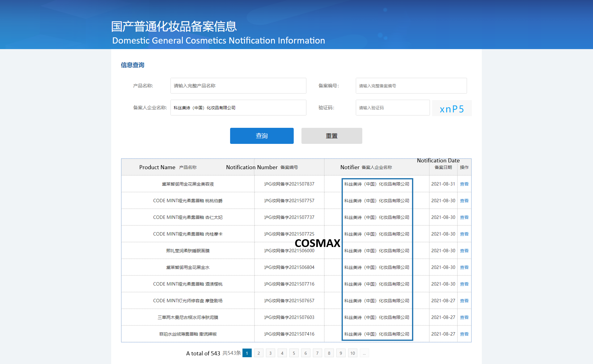Screen dimensions: 593x364
Task: Click the 验证码 captcha input field
Action: coord(393,108)
